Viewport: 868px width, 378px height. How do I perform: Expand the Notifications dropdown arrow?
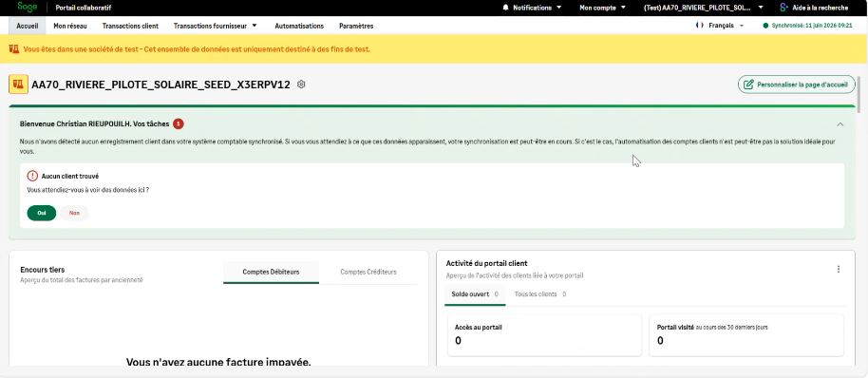[558, 8]
